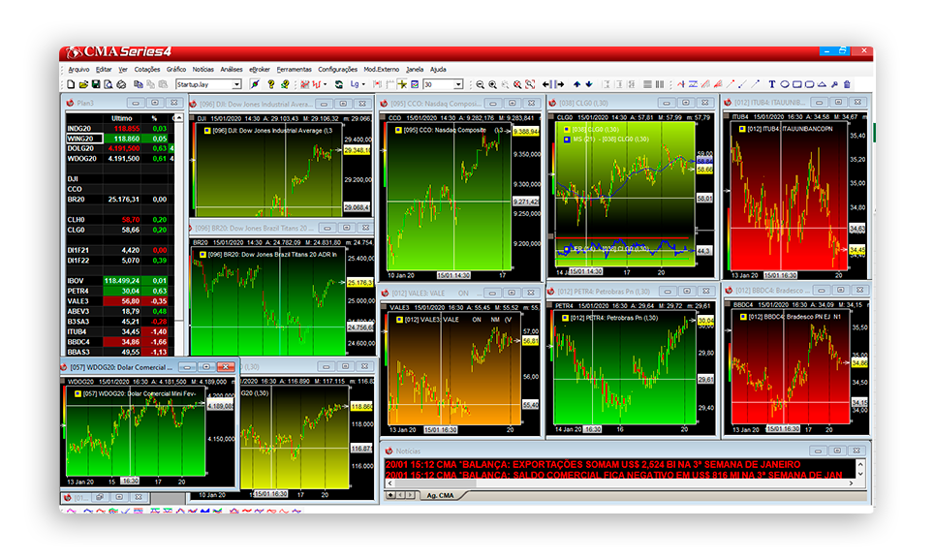The image size is (934, 560).
Task: Click the red X magnifier reset zoom icon
Action: coord(517,84)
